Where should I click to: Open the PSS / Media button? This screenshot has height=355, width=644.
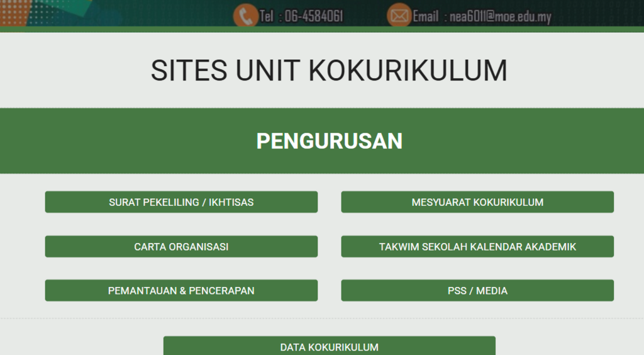(477, 291)
